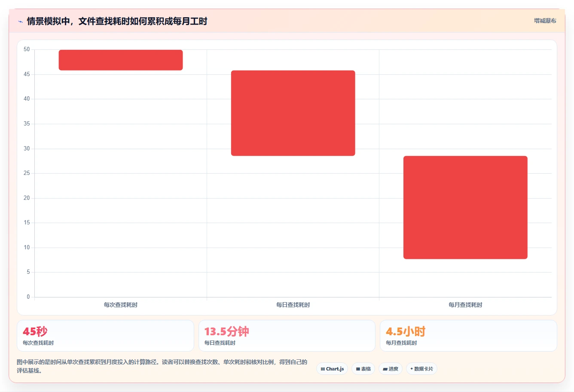Click the y-axis value 10
The width and height of the screenshot is (574, 392).
point(27,248)
